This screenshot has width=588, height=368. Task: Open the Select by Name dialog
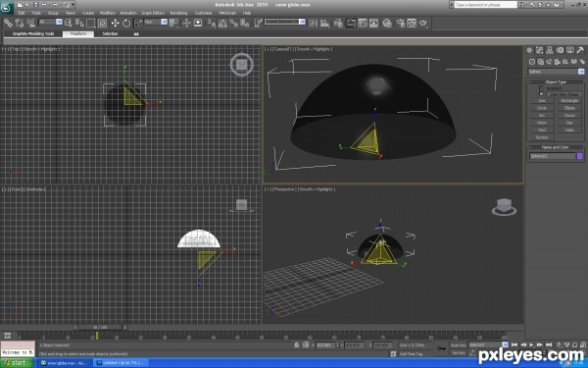click(x=79, y=24)
